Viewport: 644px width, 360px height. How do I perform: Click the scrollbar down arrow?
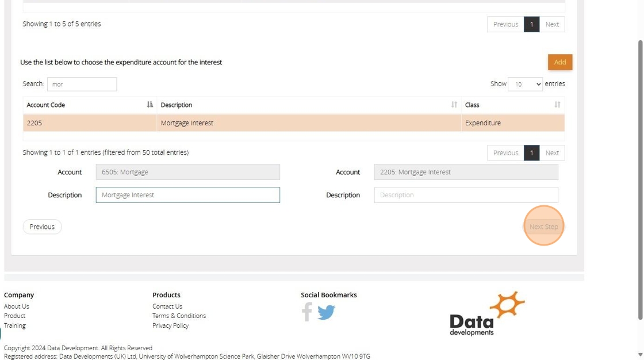pos(640,355)
